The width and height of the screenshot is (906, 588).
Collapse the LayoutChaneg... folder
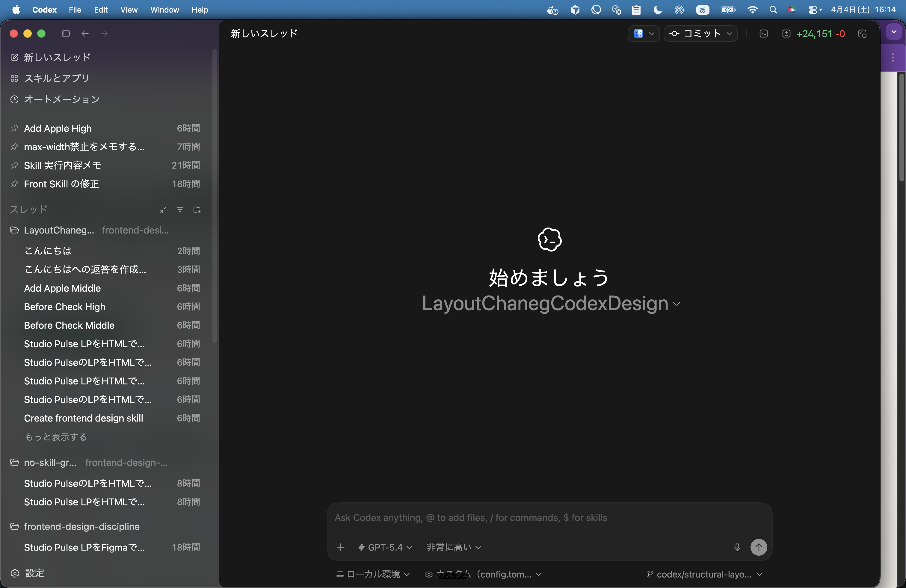(x=14, y=230)
